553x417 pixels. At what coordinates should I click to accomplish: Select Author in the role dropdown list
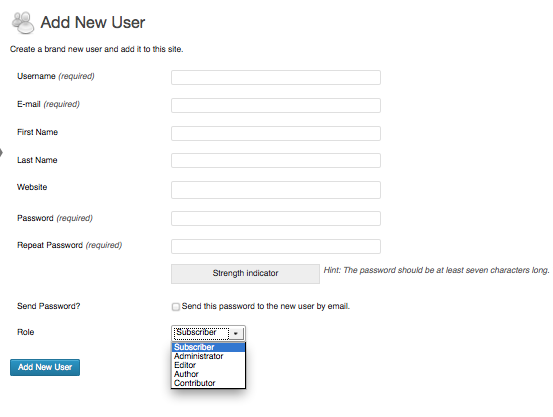(208, 374)
